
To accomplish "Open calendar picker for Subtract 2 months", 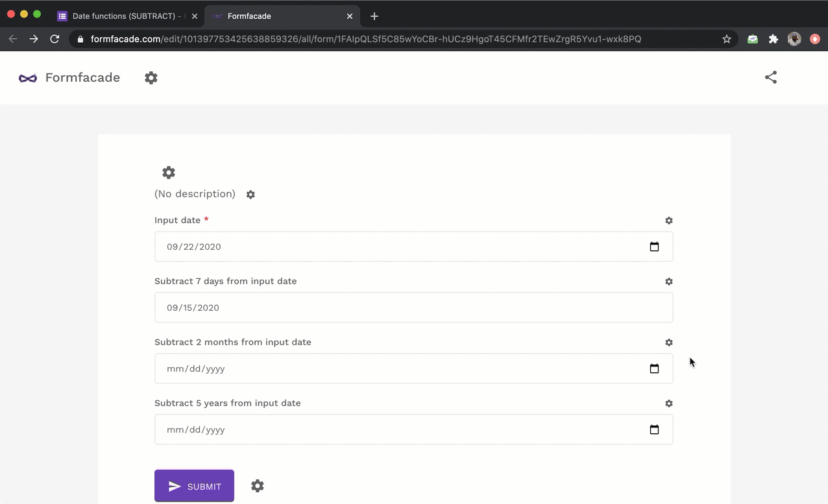I will click(654, 368).
